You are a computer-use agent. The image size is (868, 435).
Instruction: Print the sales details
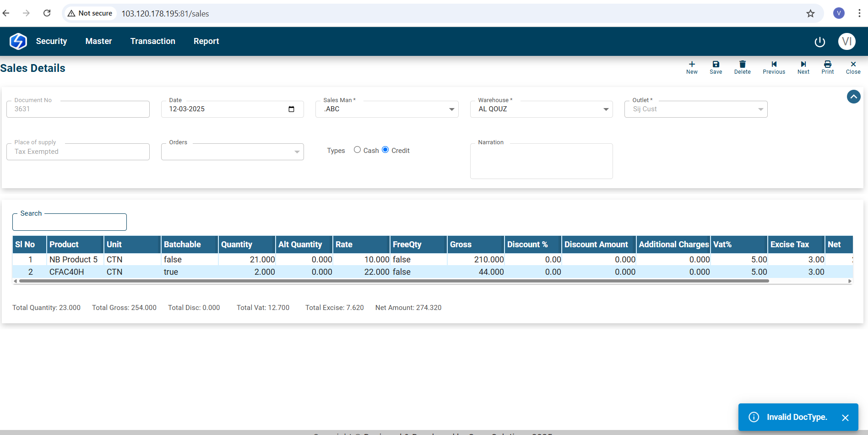tap(827, 65)
